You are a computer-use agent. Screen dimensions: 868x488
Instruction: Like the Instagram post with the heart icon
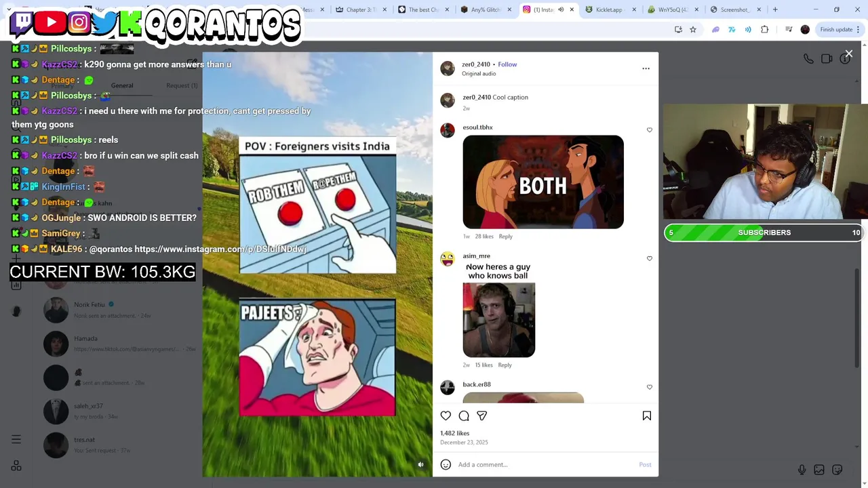[446, 415]
